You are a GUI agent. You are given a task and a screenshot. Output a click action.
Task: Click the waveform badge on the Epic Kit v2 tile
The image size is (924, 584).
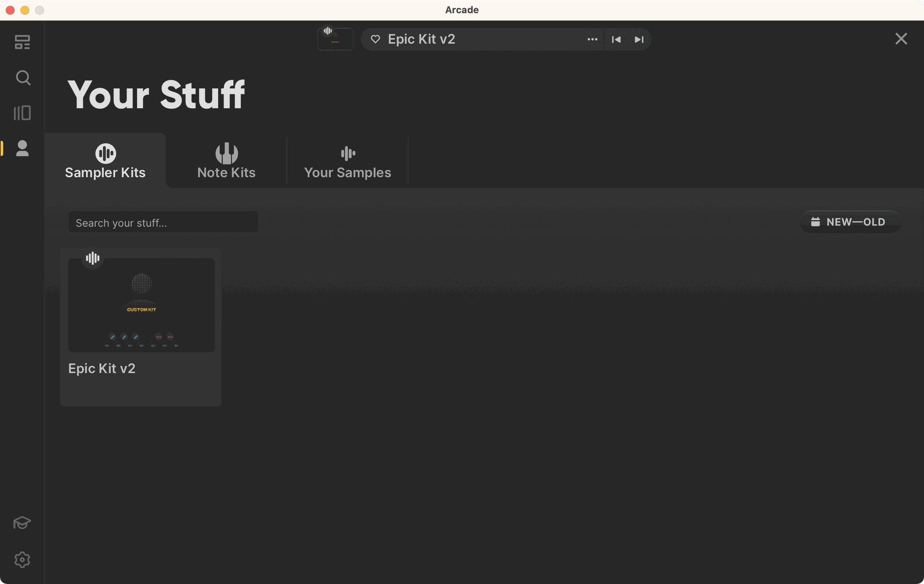pyautogui.click(x=92, y=258)
